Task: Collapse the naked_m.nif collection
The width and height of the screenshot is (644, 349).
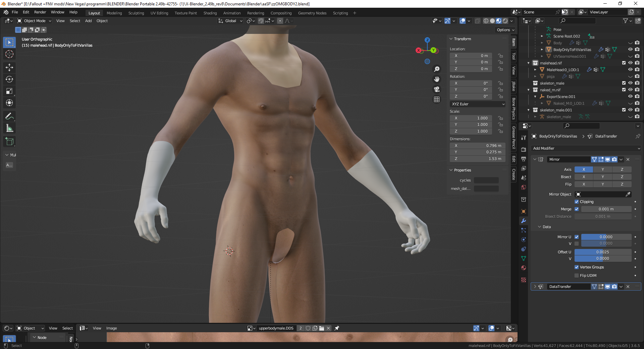Action: (x=529, y=90)
